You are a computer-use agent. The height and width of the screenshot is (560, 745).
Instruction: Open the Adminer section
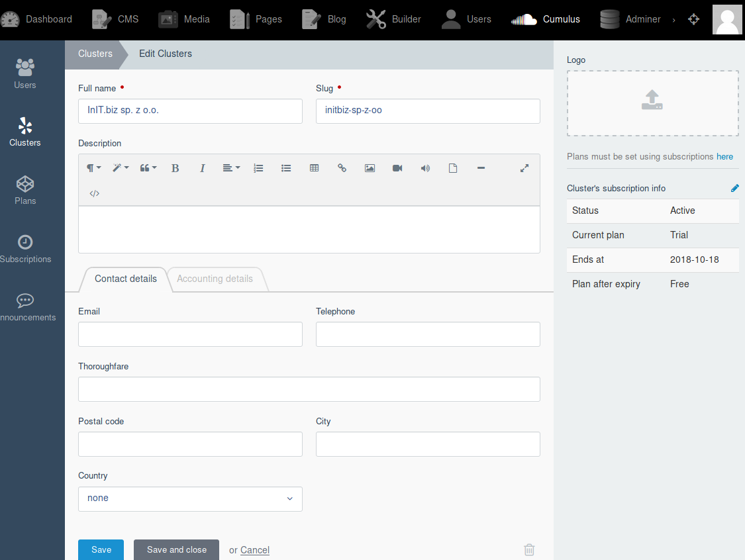(630, 19)
